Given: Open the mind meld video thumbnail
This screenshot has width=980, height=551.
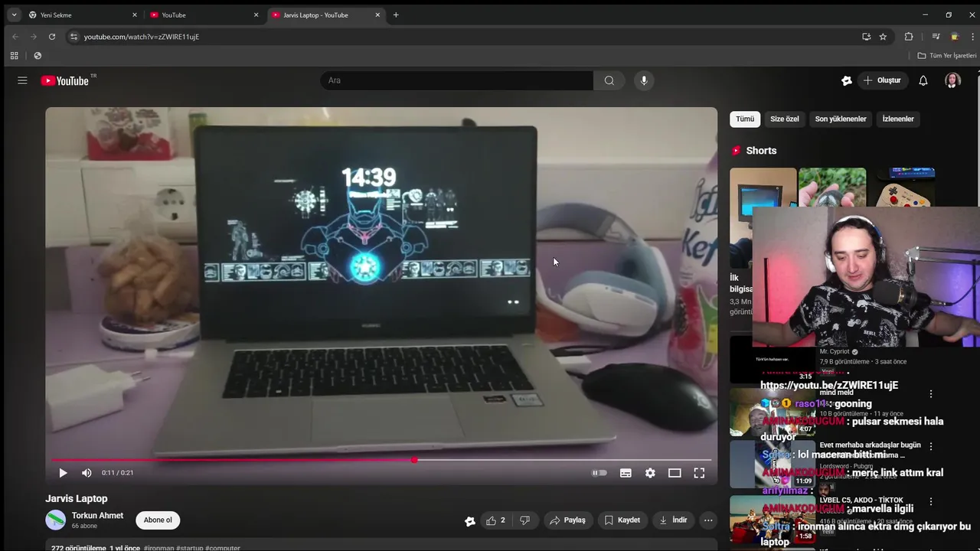Looking at the screenshot, I should [x=772, y=412].
